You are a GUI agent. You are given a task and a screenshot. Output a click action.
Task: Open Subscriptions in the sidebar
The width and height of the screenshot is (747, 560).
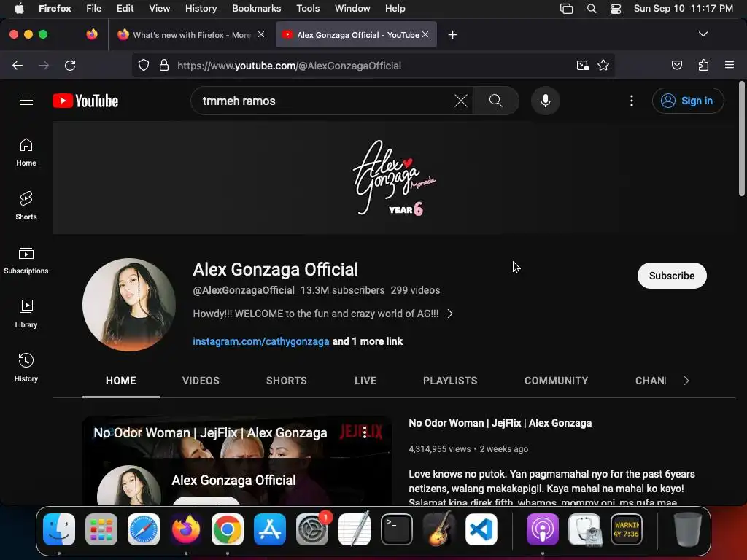[x=26, y=260]
